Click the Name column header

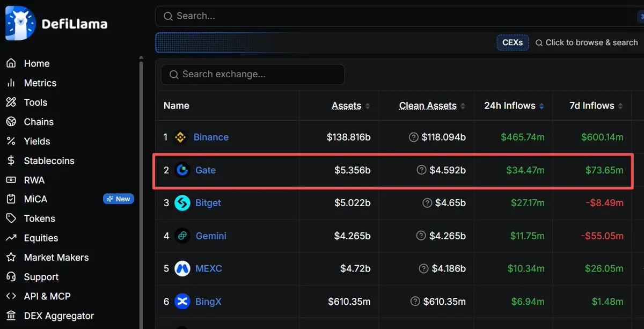tap(177, 106)
